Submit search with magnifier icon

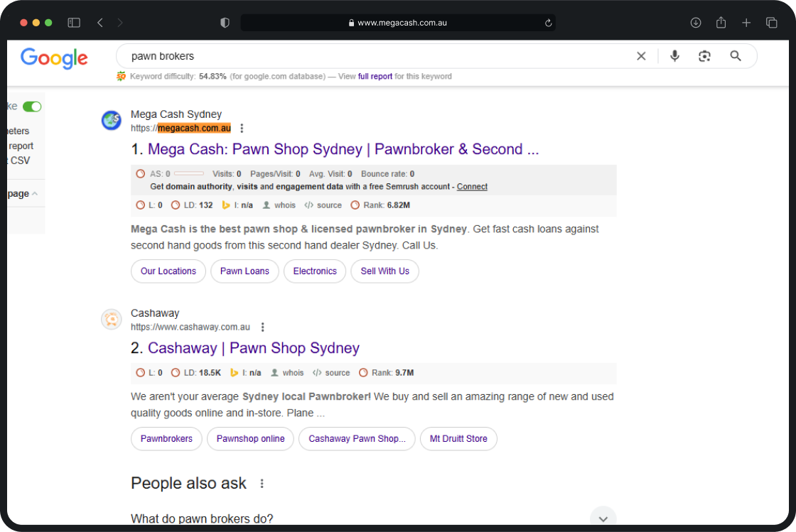click(x=735, y=56)
